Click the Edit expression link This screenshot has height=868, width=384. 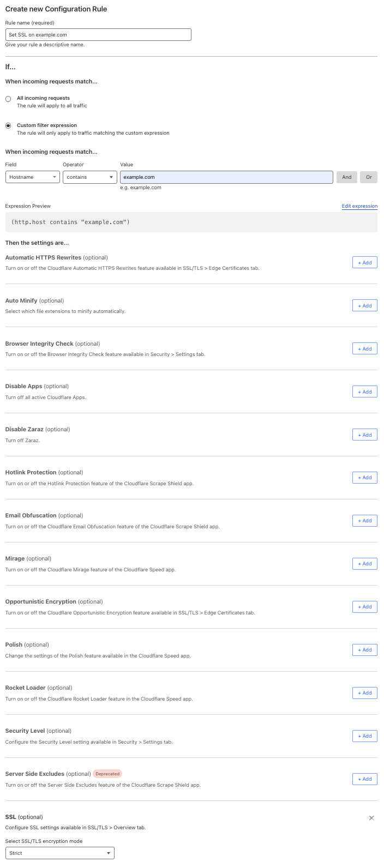[359, 206]
